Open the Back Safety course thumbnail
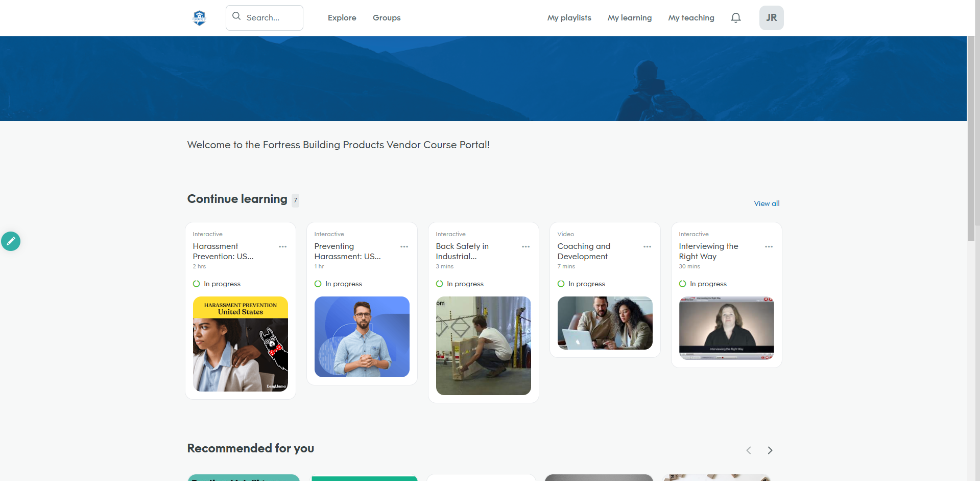Viewport: 980px width, 481px height. pos(483,346)
